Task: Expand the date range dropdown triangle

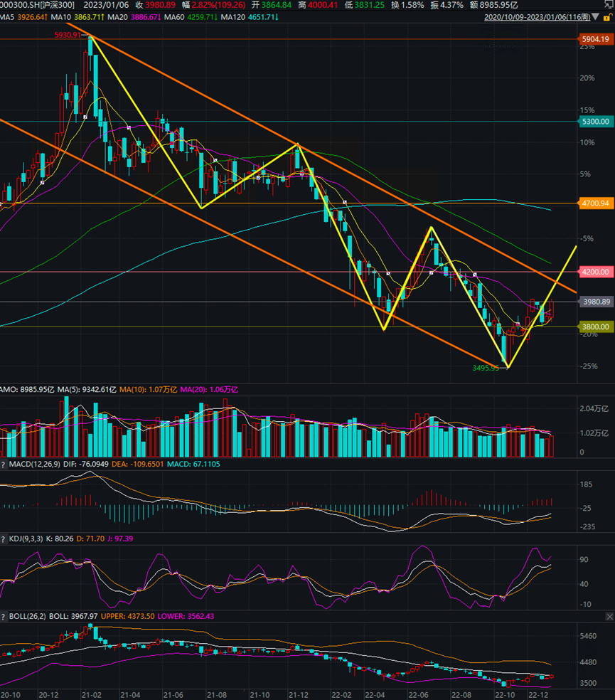Action: point(595,17)
